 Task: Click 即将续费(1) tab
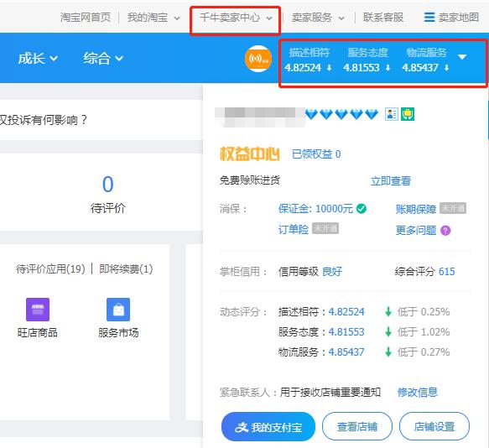(x=126, y=268)
